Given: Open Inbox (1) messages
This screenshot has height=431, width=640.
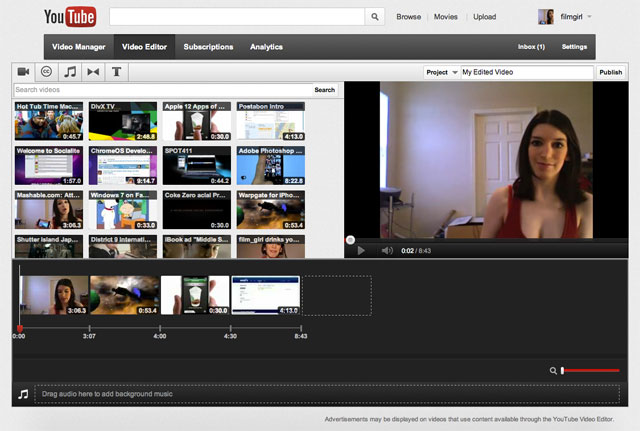Looking at the screenshot, I should [x=531, y=47].
